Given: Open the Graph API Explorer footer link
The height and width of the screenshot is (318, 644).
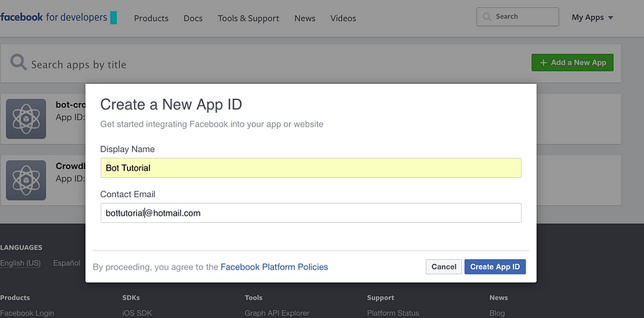Looking at the screenshot, I should pyautogui.click(x=277, y=313).
